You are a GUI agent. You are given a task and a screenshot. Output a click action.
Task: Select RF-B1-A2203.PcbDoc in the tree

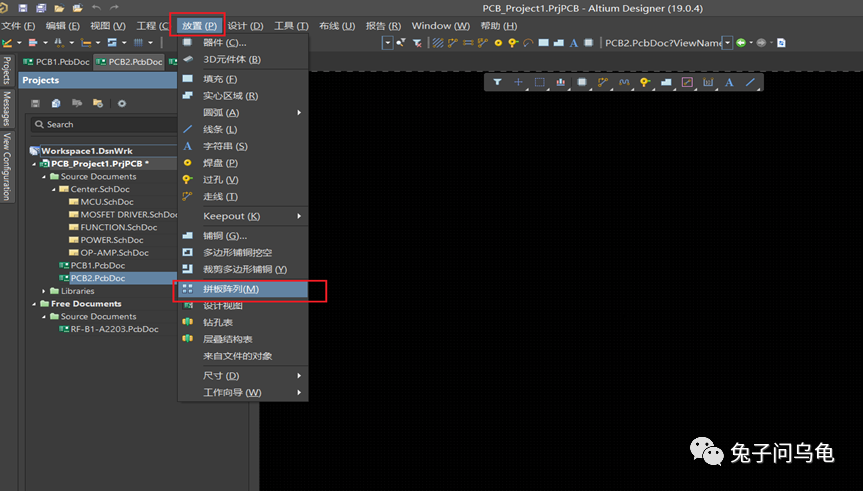pyautogui.click(x=114, y=329)
